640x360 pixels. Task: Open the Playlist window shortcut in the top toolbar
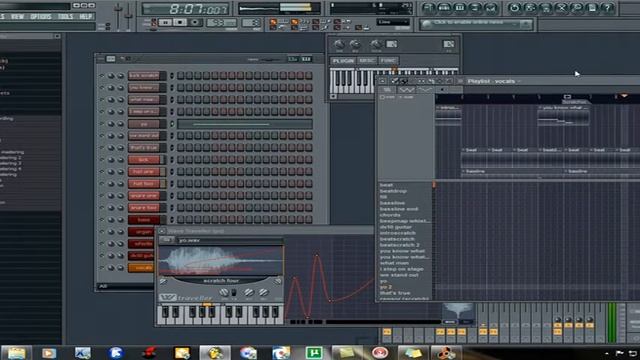click(x=428, y=8)
